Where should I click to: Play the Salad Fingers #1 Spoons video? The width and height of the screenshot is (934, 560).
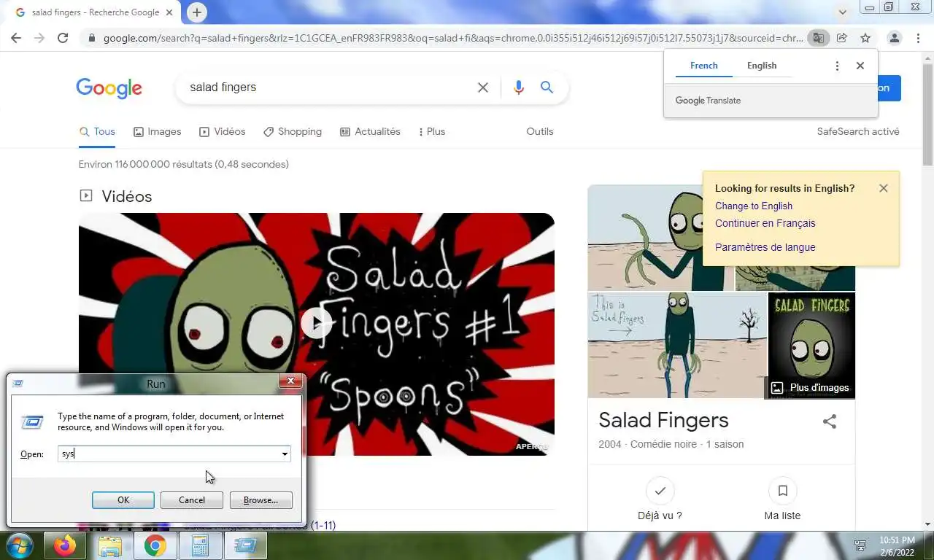[317, 323]
